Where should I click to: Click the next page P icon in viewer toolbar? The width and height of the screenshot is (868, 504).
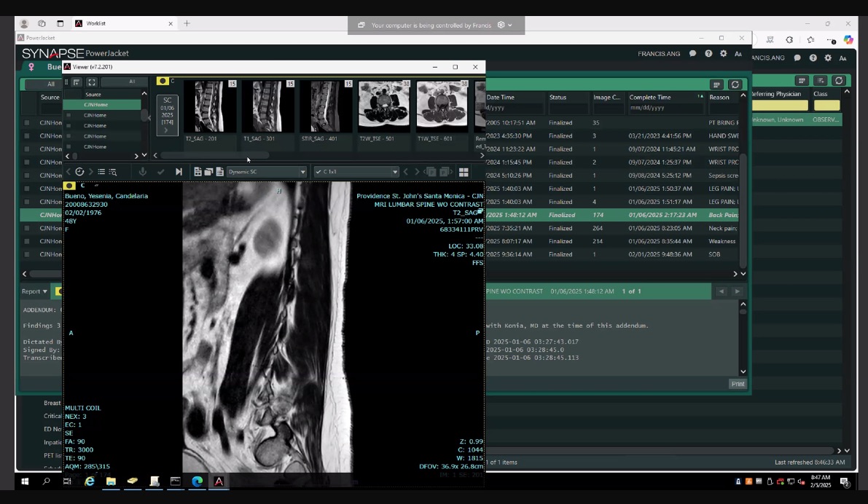tap(445, 172)
